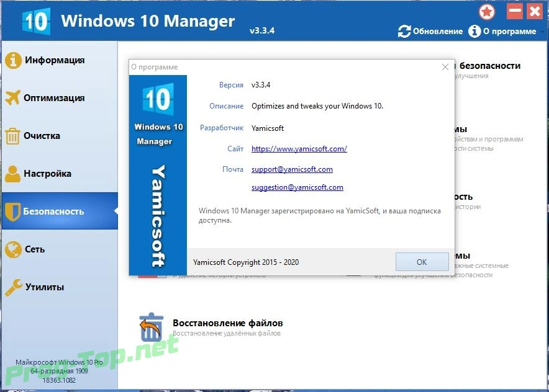Click the main window red close button
549x392 pixels.
click(535, 11)
